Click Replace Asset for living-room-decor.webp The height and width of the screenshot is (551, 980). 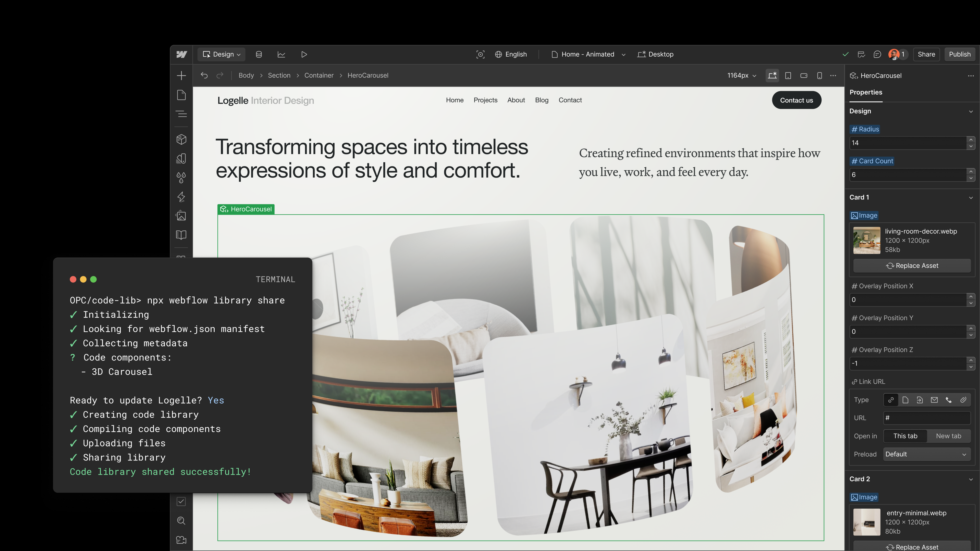coord(912,266)
